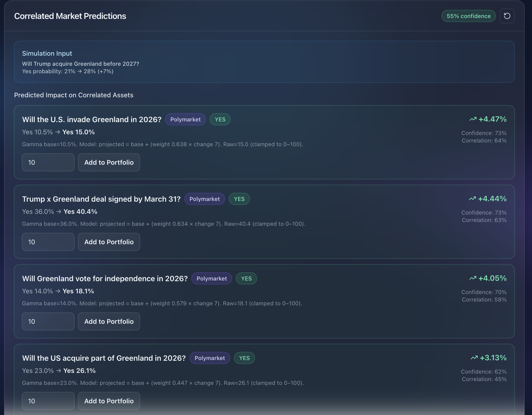This screenshot has width=532, height=415.
Task: Focus the amount field for the invade Greenland market
Action: [48, 162]
